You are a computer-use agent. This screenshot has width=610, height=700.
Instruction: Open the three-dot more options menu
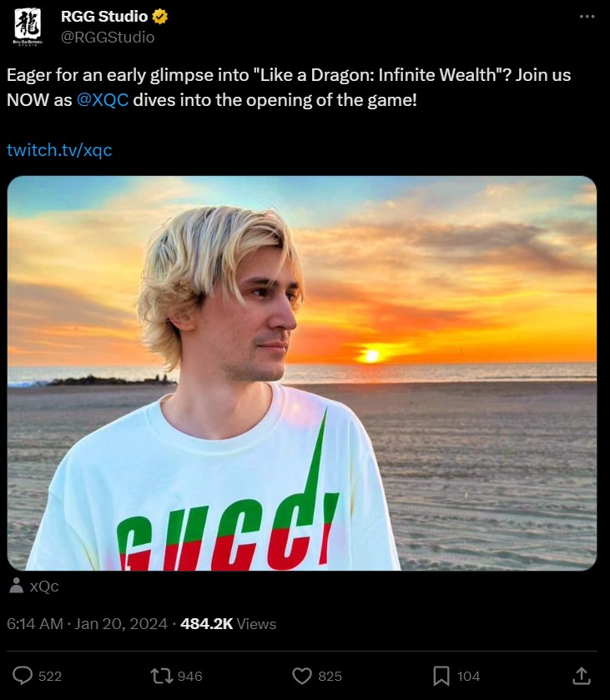[587, 17]
